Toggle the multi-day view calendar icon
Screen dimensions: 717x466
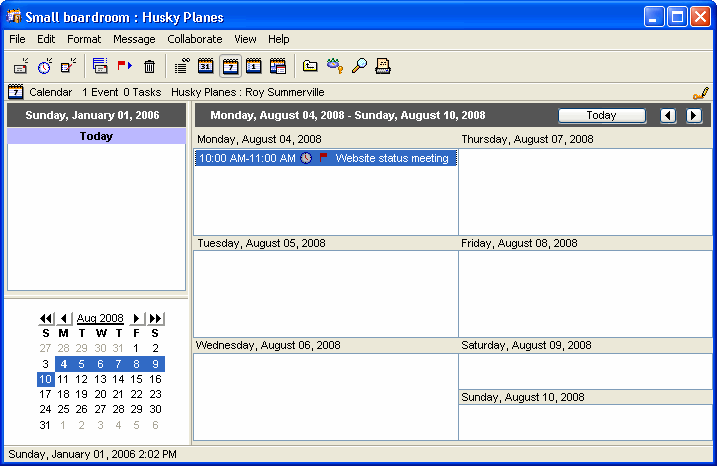point(278,67)
